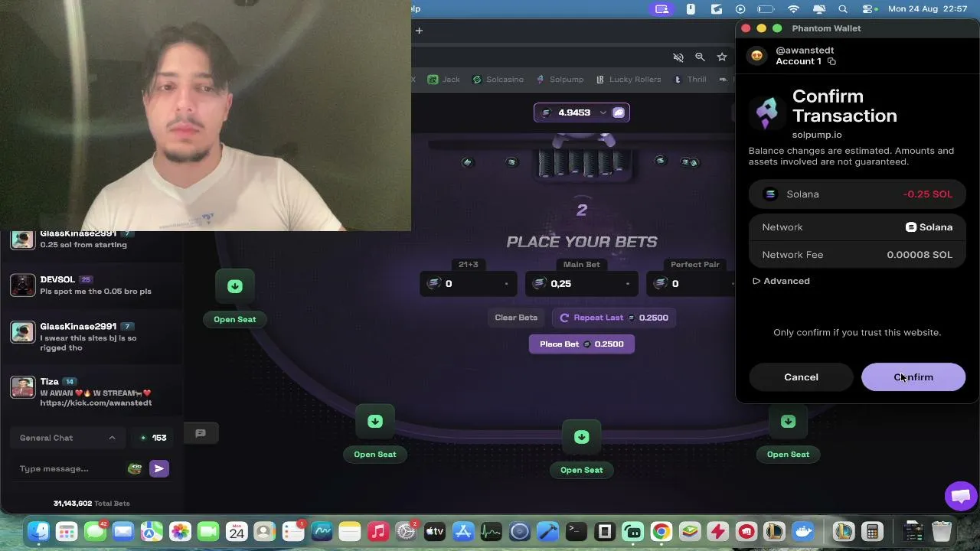Open Terminal from the dock
The image size is (980, 551).
point(577,531)
